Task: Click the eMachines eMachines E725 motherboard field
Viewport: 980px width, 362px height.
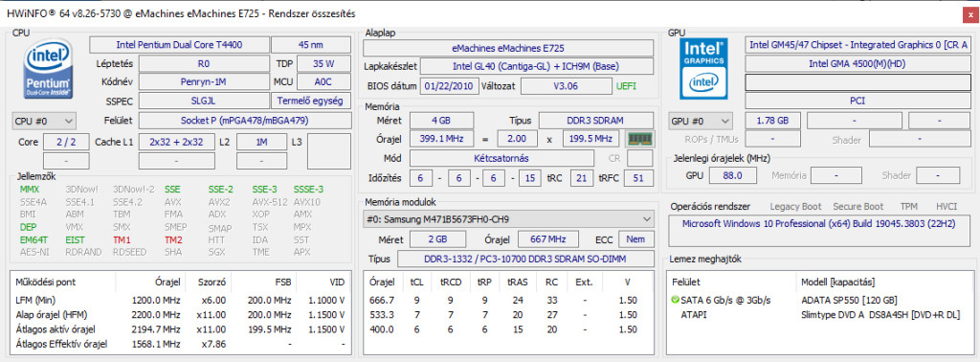Action: coord(508,48)
